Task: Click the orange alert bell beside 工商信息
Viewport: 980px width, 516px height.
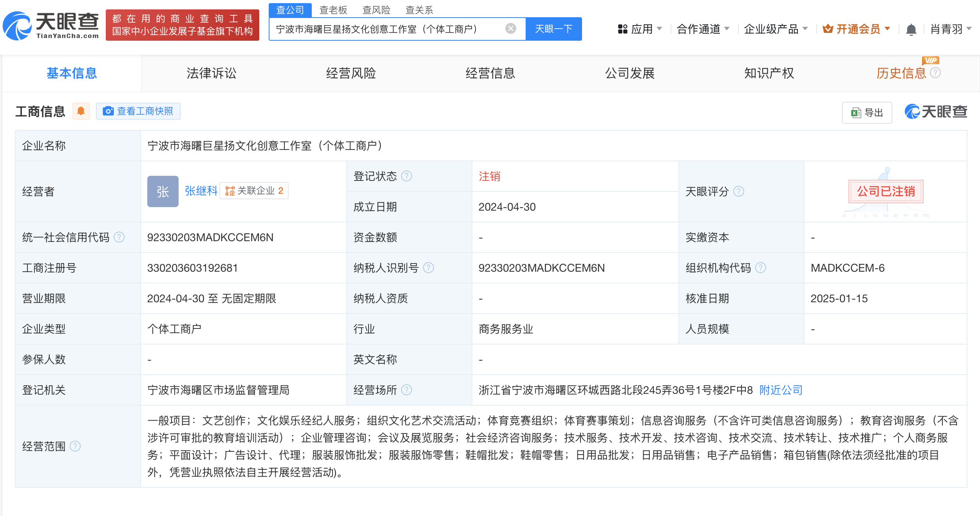Action: [81, 111]
